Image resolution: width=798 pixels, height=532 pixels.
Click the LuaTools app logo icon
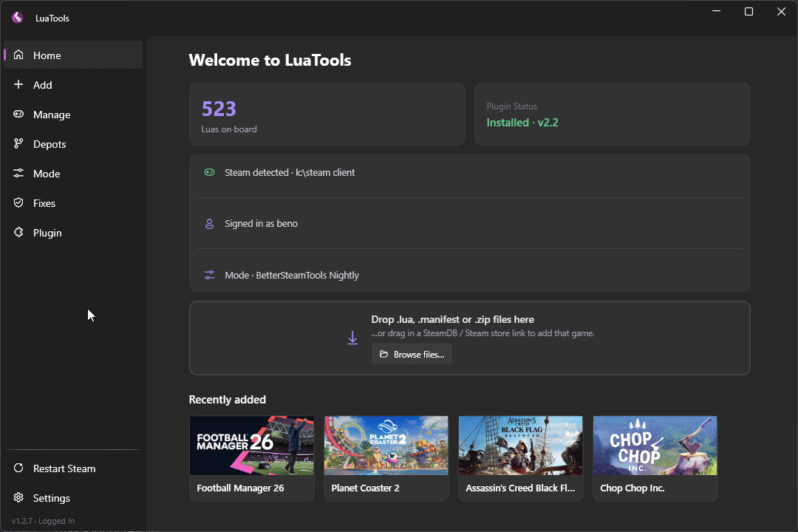tap(18, 18)
